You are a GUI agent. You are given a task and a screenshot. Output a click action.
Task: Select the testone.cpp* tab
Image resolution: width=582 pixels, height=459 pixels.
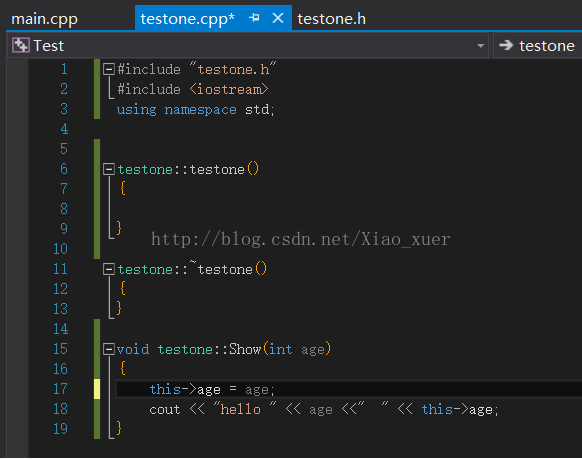click(x=187, y=19)
